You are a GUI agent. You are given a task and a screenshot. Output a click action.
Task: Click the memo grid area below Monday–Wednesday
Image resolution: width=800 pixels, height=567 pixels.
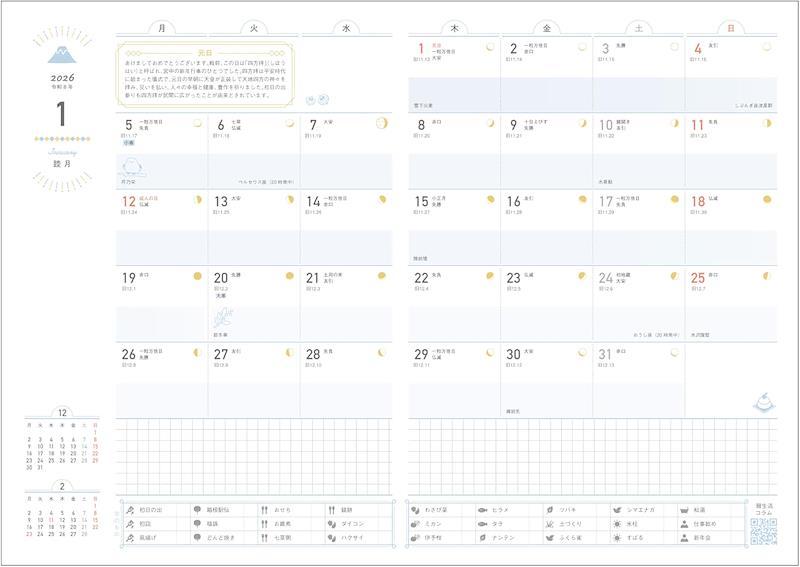coord(254,457)
